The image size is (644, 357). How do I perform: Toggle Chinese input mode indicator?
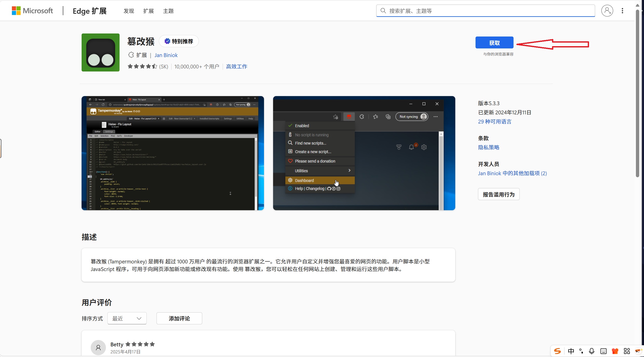(x=571, y=351)
